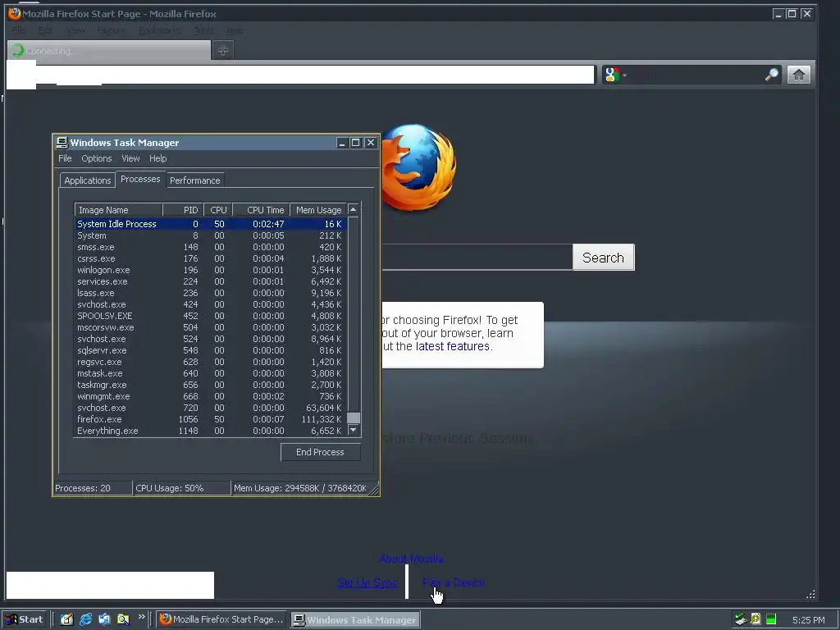Click the magnifier tray icon
This screenshot has height=630, width=840.
coord(756,619)
